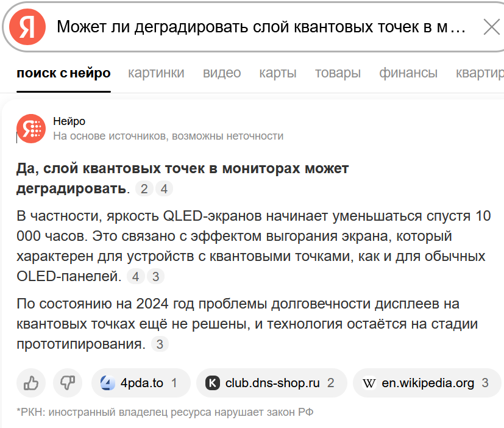Open the club.dns-shop.ru source chip
The width and height of the screenshot is (504, 428).
[272, 383]
